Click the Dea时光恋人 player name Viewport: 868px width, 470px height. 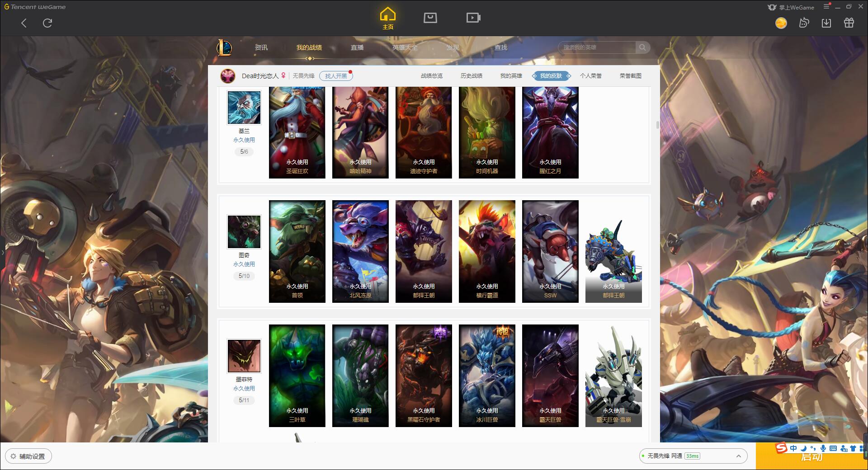click(260, 76)
